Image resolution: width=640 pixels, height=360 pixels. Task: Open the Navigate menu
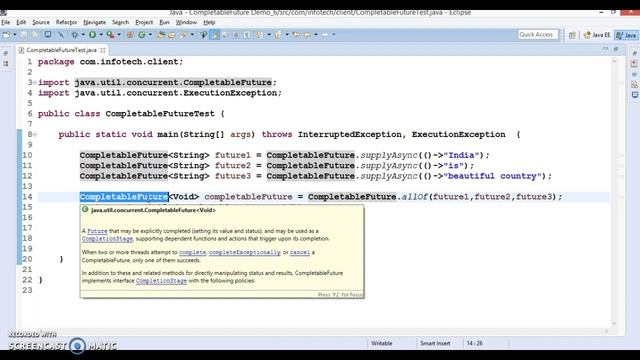pos(94,22)
